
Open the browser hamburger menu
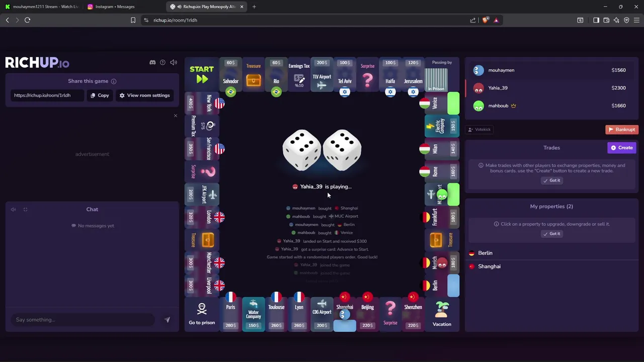tap(636, 20)
